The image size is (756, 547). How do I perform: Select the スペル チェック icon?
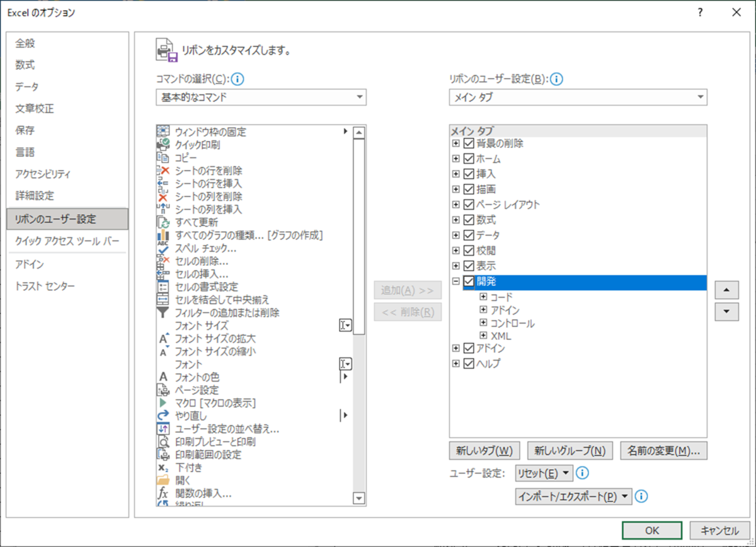[x=163, y=247]
